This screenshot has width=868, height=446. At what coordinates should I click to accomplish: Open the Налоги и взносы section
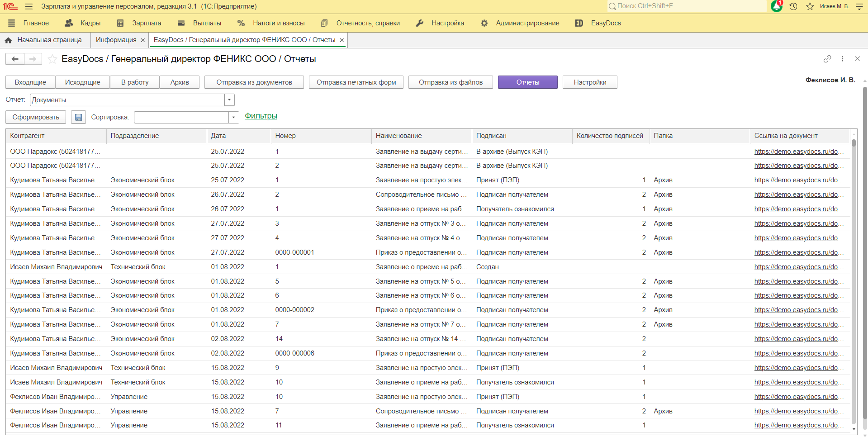click(x=271, y=23)
